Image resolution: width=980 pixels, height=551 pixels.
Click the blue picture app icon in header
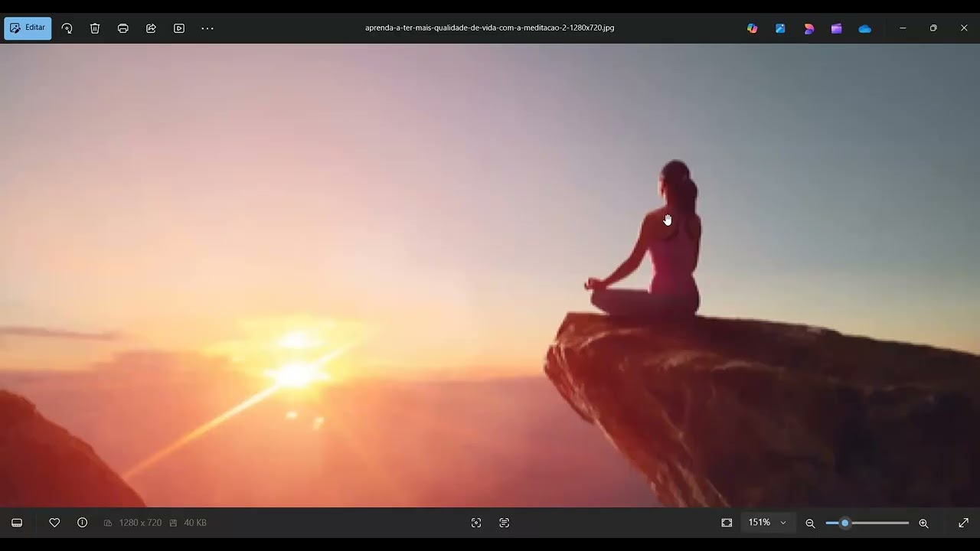click(780, 28)
